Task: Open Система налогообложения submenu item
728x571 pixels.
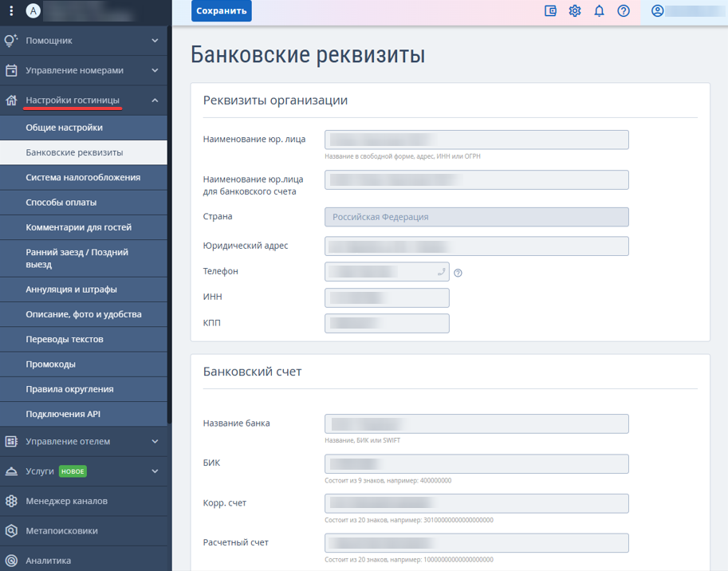Action: coord(84,177)
